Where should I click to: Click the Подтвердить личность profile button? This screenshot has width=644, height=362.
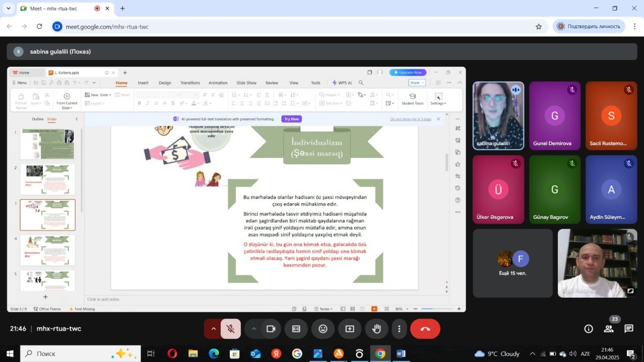click(589, 27)
